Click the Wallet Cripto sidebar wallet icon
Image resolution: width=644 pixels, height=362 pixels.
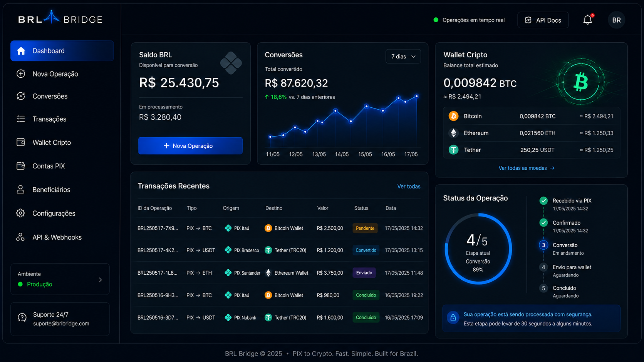point(21,142)
